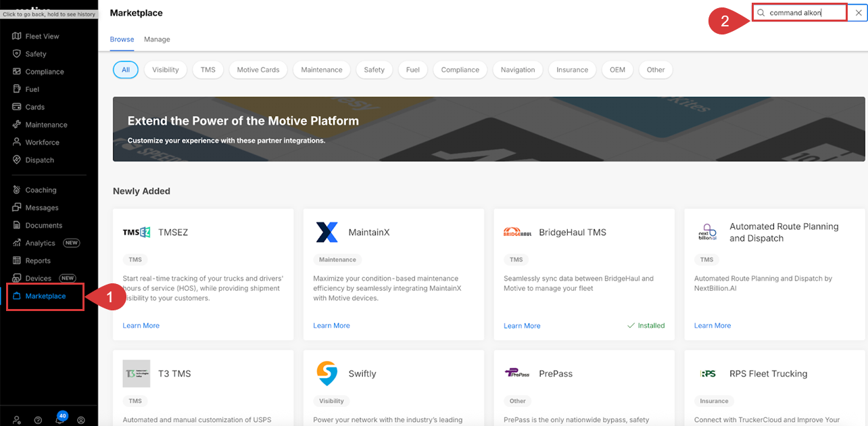
Task: Click Learn More on Automated Route Planning card
Action: pyautogui.click(x=713, y=325)
